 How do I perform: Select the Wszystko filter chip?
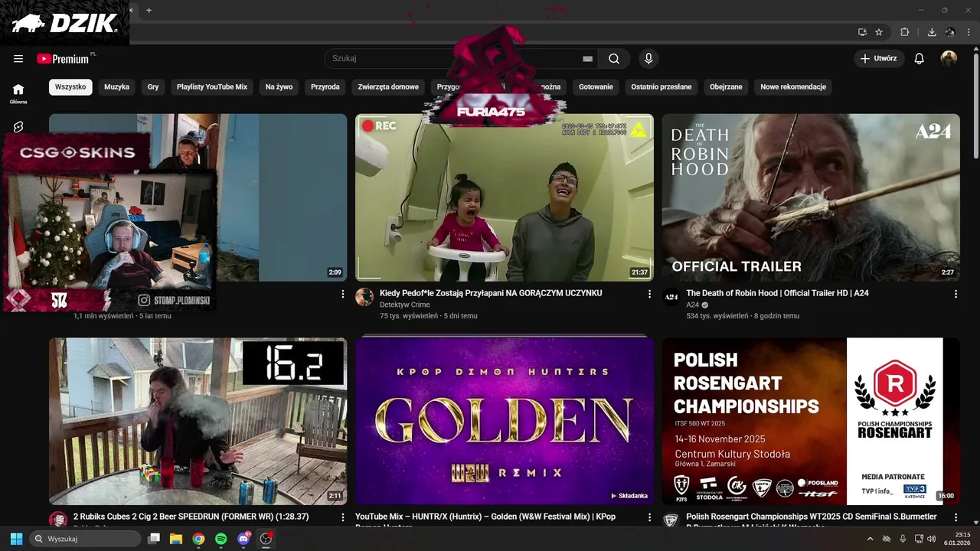70,87
